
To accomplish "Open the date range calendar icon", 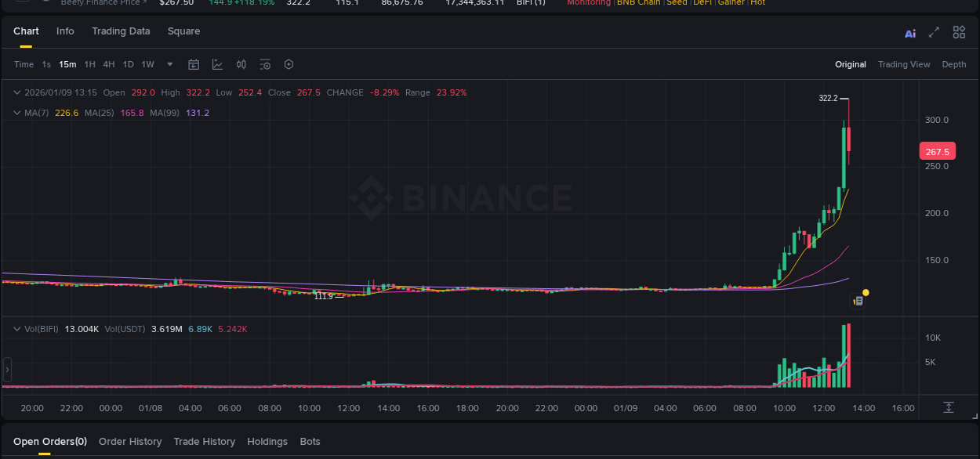I will [x=194, y=64].
